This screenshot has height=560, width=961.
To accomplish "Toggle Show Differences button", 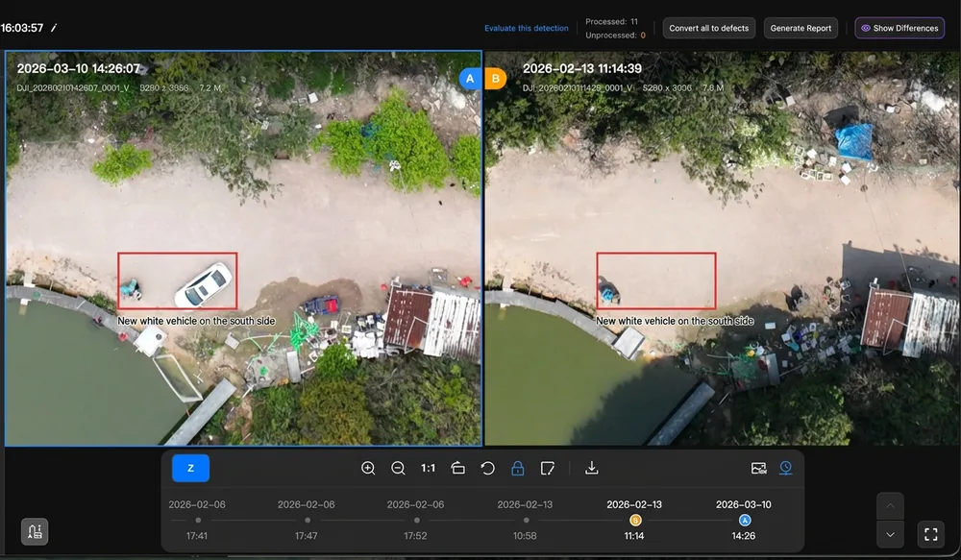I will click(x=899, y=28).
